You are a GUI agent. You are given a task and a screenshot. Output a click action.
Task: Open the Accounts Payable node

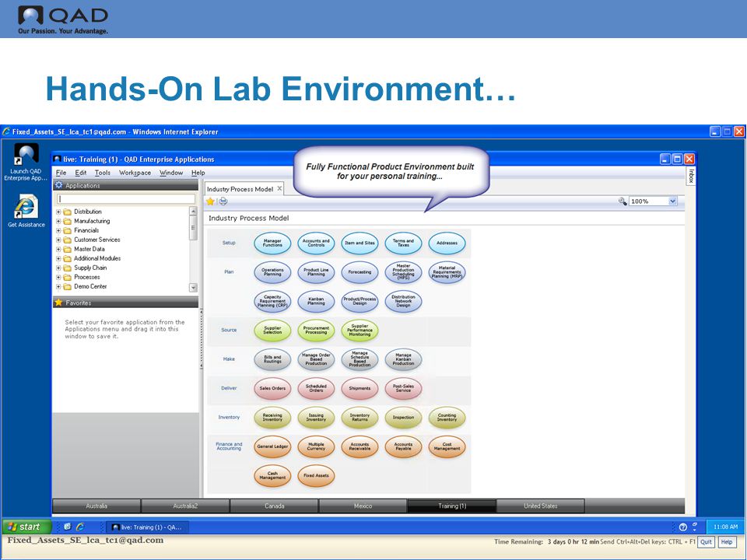coord(403,446)
